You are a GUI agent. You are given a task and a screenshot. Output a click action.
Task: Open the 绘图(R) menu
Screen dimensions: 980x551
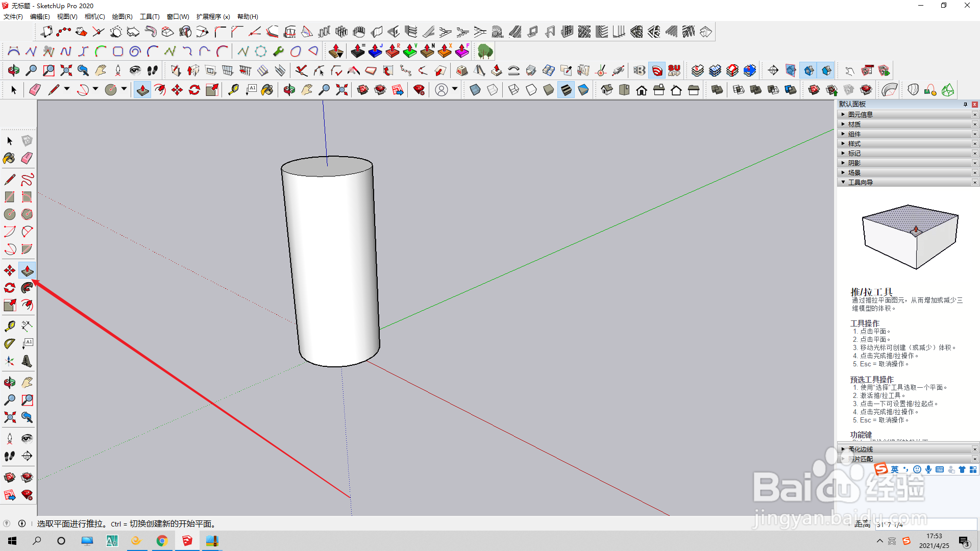122,16
